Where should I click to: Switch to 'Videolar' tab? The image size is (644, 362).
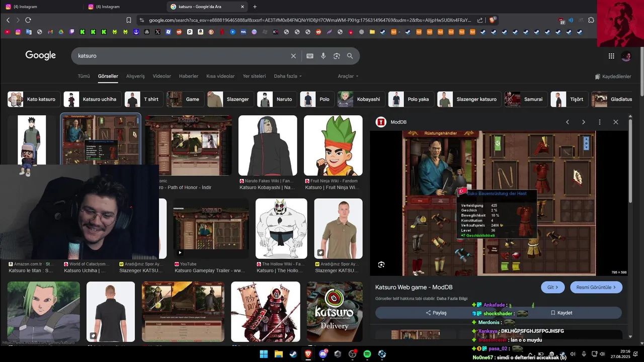pos(162,76)
